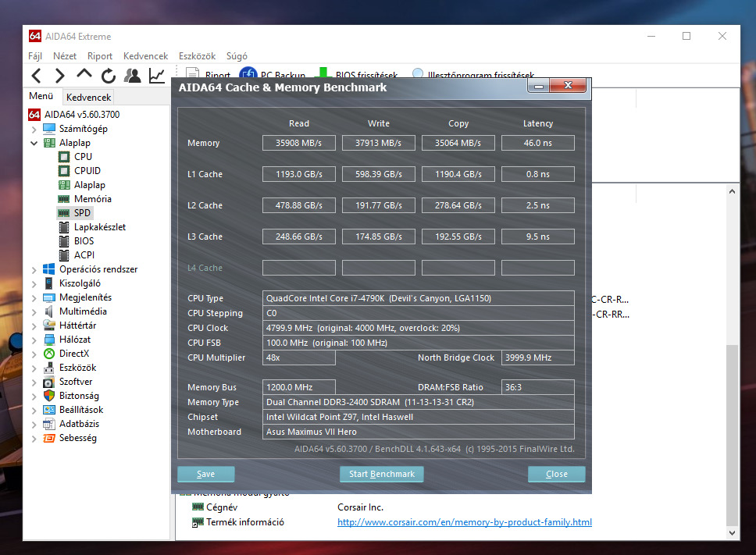756x555 pixels.
Task: Open the Kedvencek menu in menu bar
Action: pos(145,56)
